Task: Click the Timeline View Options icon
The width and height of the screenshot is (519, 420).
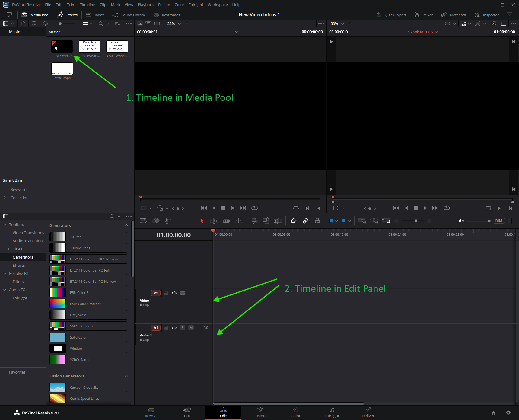Action: click(x=144, y=221)
